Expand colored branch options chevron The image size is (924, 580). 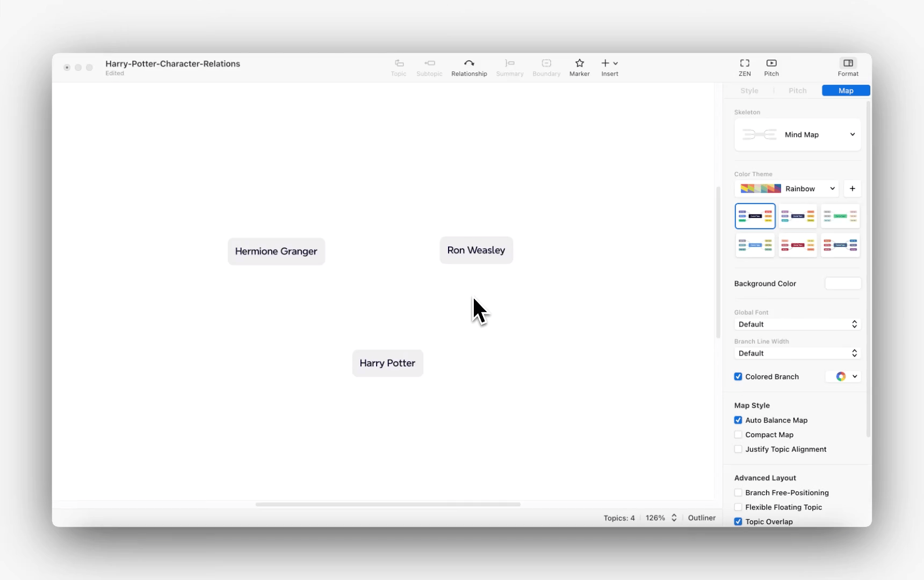[855, 376]
